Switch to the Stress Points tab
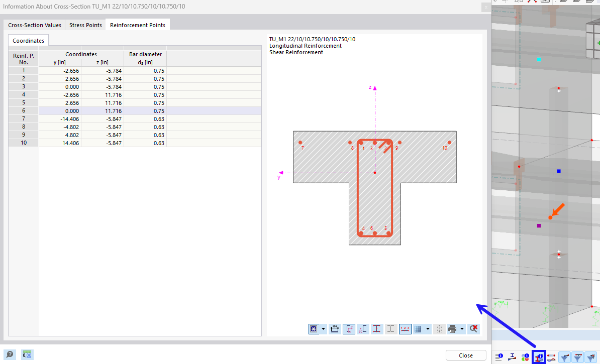 (x=85, y=24)
